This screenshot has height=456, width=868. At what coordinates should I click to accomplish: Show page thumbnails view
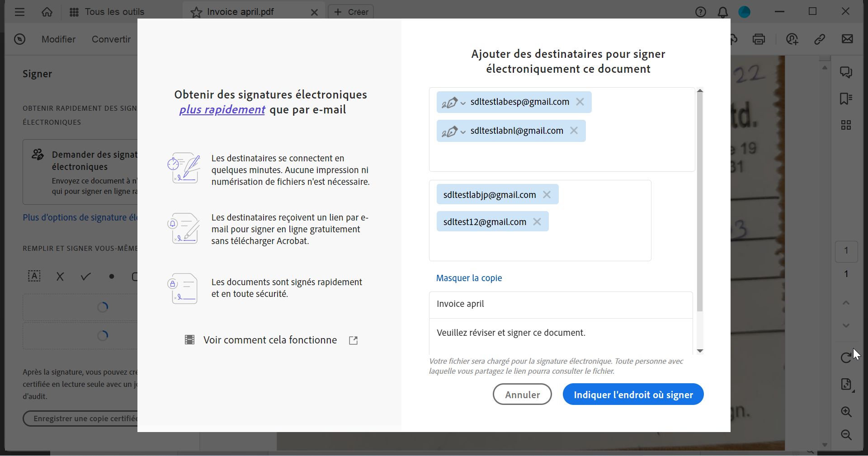(x=846, y=125)
